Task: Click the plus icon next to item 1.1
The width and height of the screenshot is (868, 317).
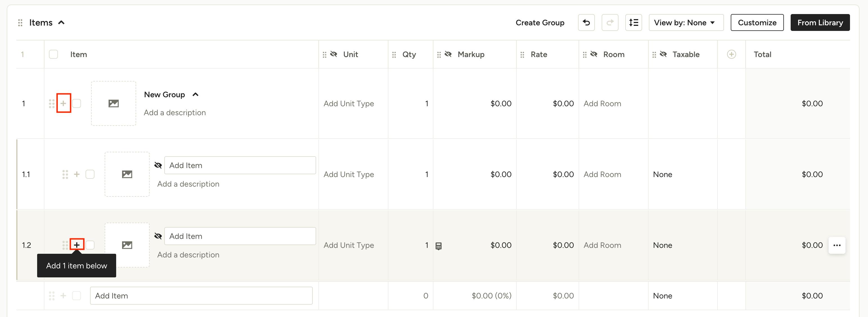Action: [77, 174]
